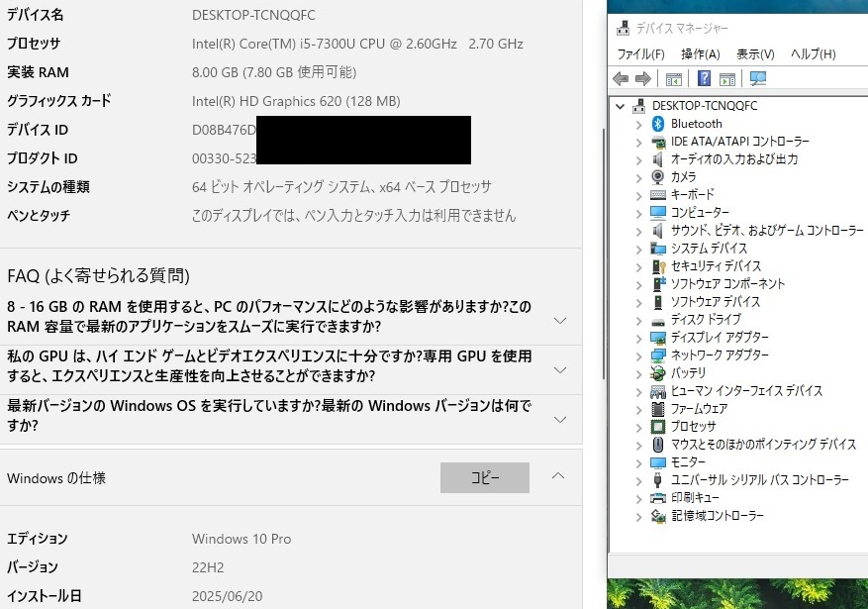Click the セキュリティ デバイス key icon

659,266
